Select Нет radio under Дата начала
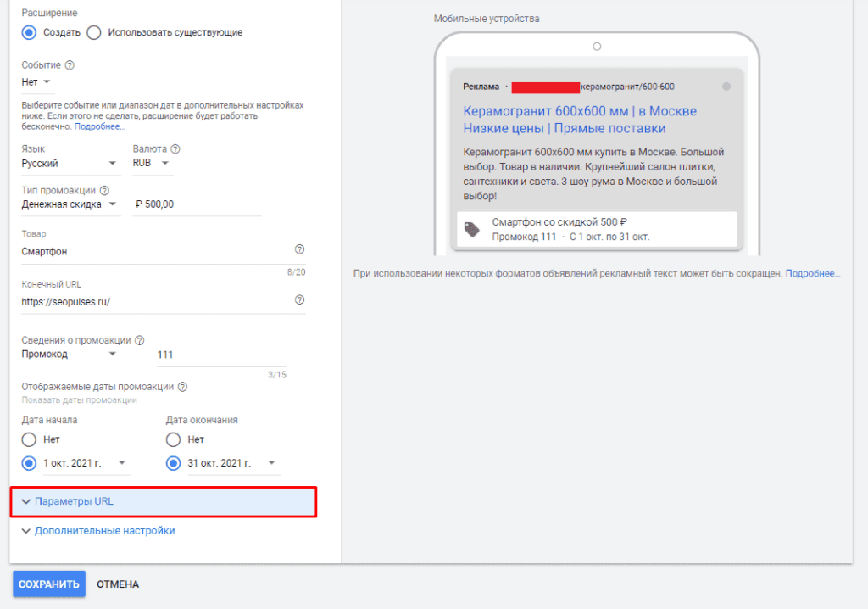 pyautogui.click(x=29, y=440)
